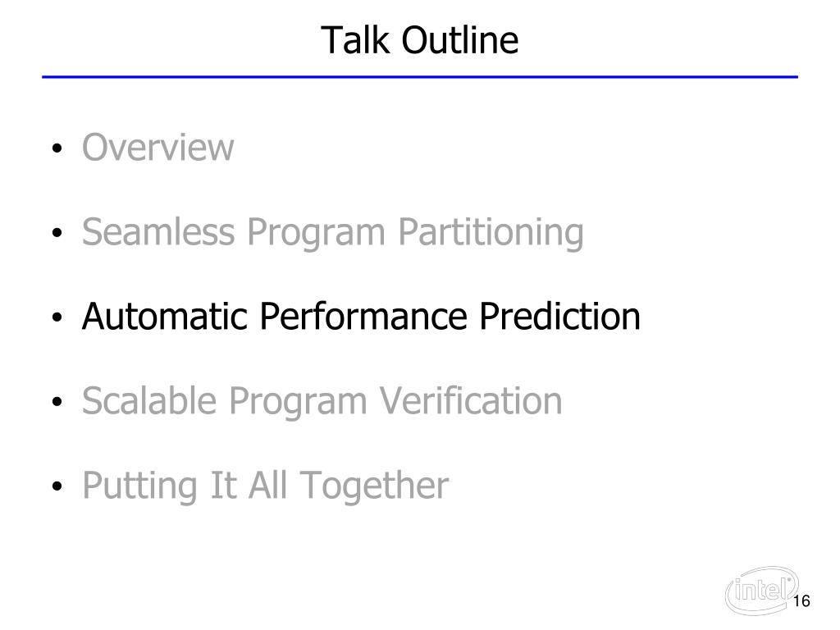Select the bullet before Automatic Performance Prediction
This screenshot has width=840, height=630.
tap(57, 317)
